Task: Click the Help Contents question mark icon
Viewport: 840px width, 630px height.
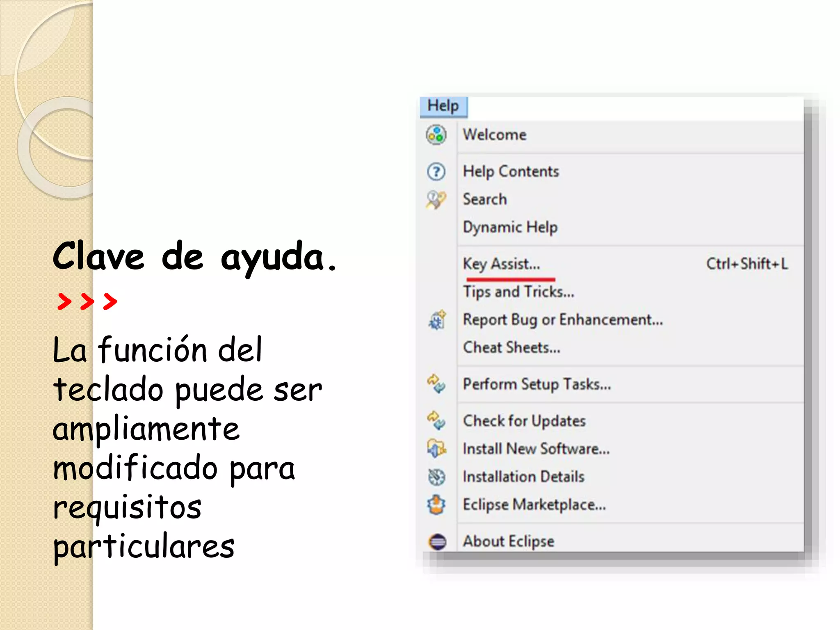Action: pos(436,171)
